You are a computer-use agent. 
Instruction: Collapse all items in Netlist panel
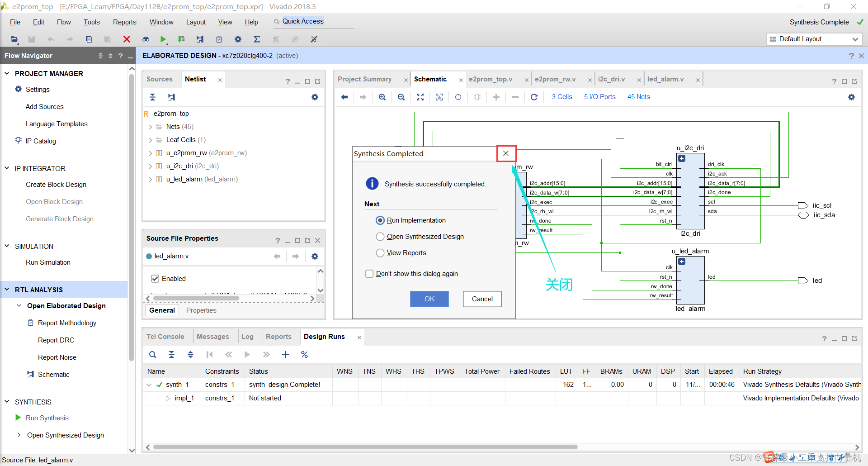(x=153, y=97)
